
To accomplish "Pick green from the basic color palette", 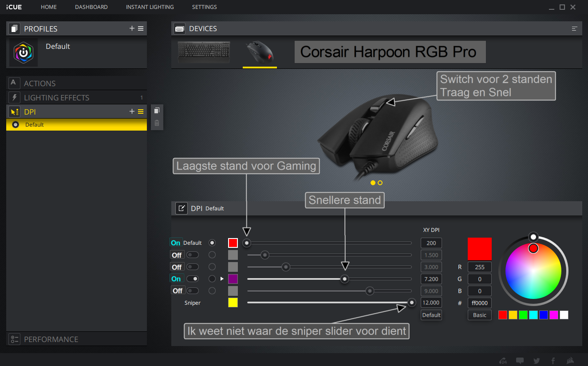I will click(x=523, y=315).
